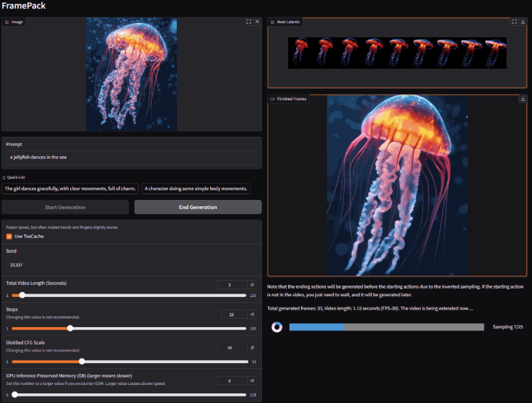Download the Next Latents preview image
The image size is (532, 403).
523,22
